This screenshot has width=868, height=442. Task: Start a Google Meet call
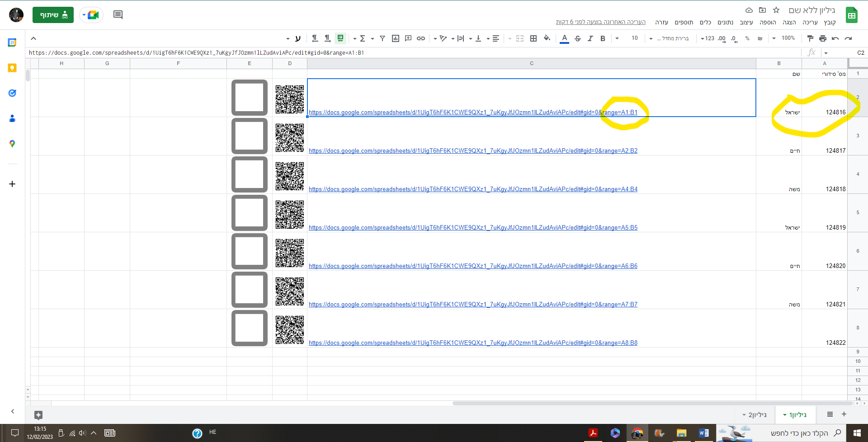[91, 15]
